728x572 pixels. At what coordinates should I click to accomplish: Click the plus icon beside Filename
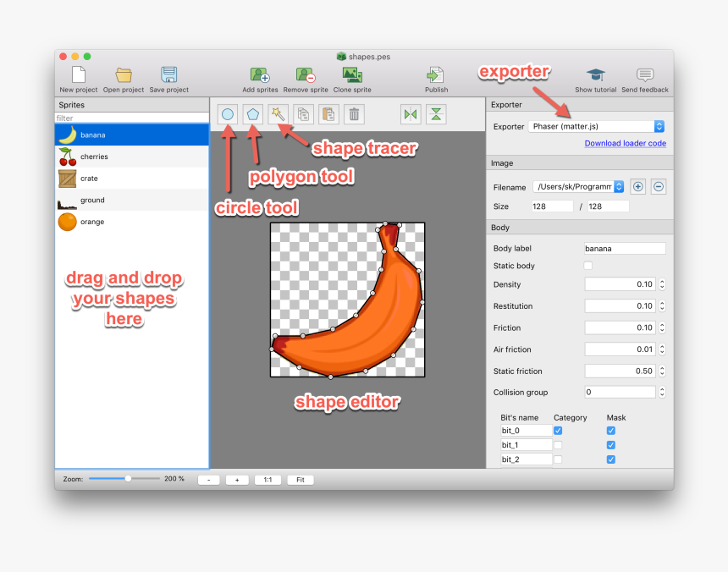[x=638, y=187]
